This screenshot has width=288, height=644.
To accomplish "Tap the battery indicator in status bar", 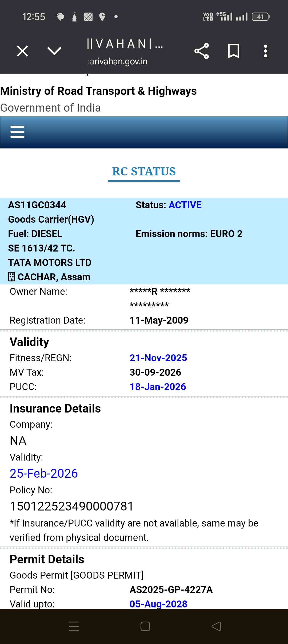I will point(260,17).
